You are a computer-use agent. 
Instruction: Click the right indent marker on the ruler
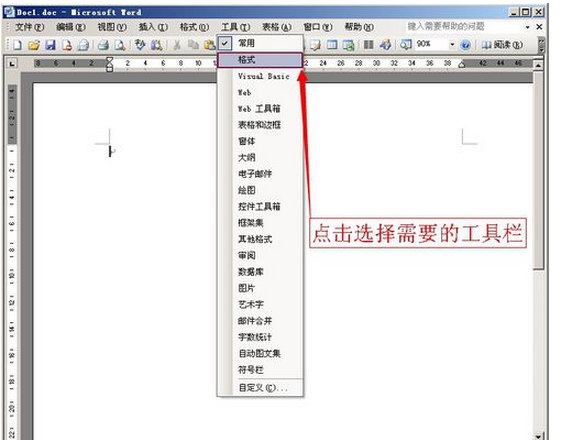point(462,65)
